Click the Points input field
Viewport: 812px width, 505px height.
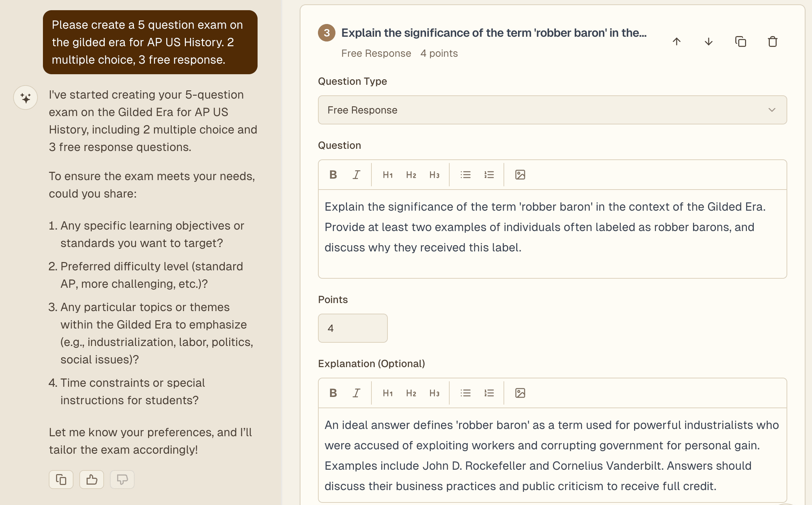tap(353, 328)
